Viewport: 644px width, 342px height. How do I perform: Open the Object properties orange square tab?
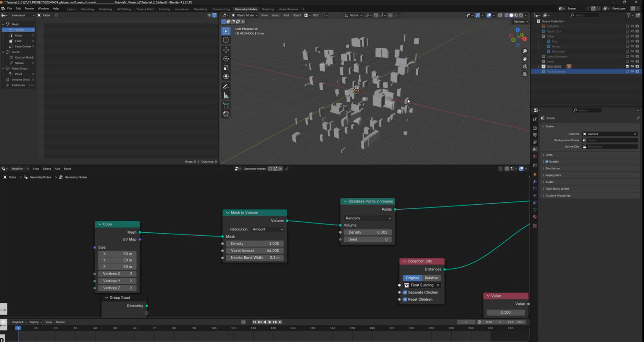coord(535,175)
